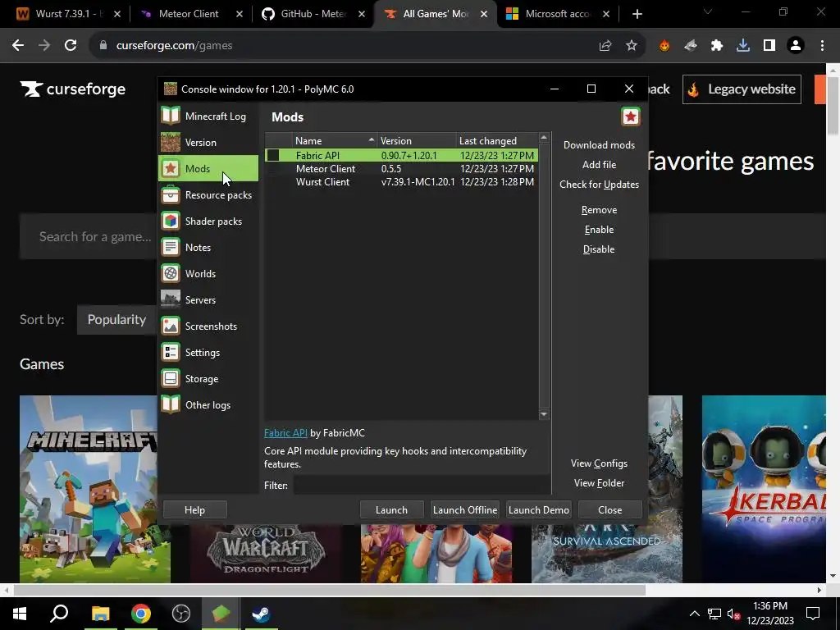The image size is (840, 630).
Task: Reload the curseforge page
Action: click(71, 46)
